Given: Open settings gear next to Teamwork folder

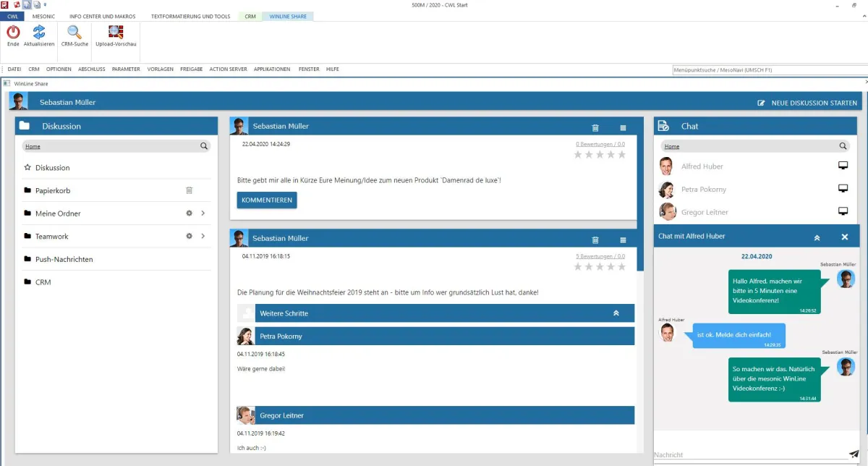Looking at the screenshot, I should 189,235.
